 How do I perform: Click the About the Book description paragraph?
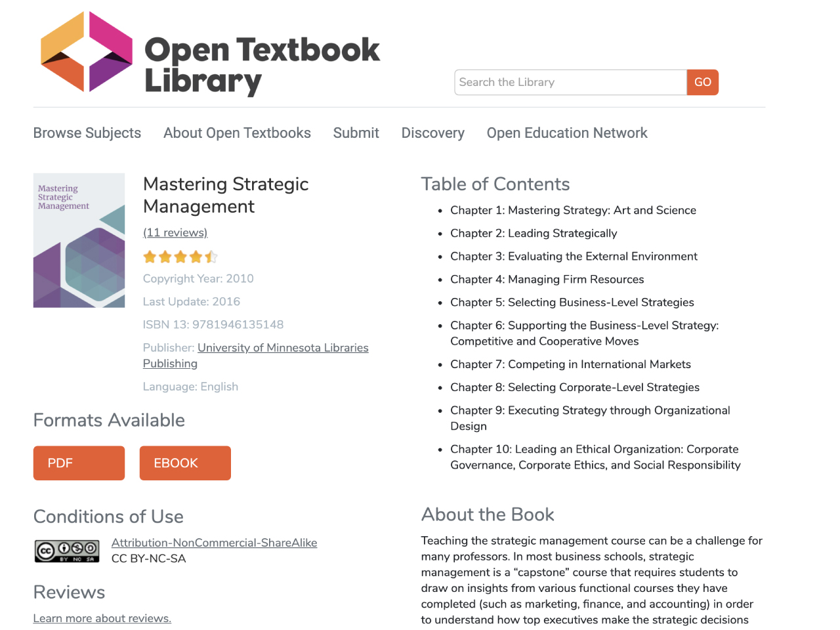click(x=592, y=580)
